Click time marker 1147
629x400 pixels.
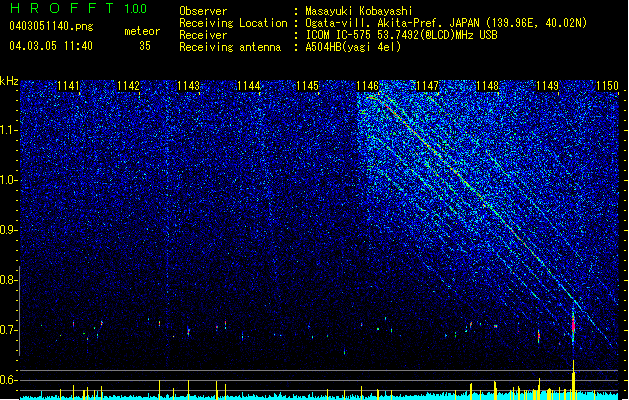tap(428, 86)
